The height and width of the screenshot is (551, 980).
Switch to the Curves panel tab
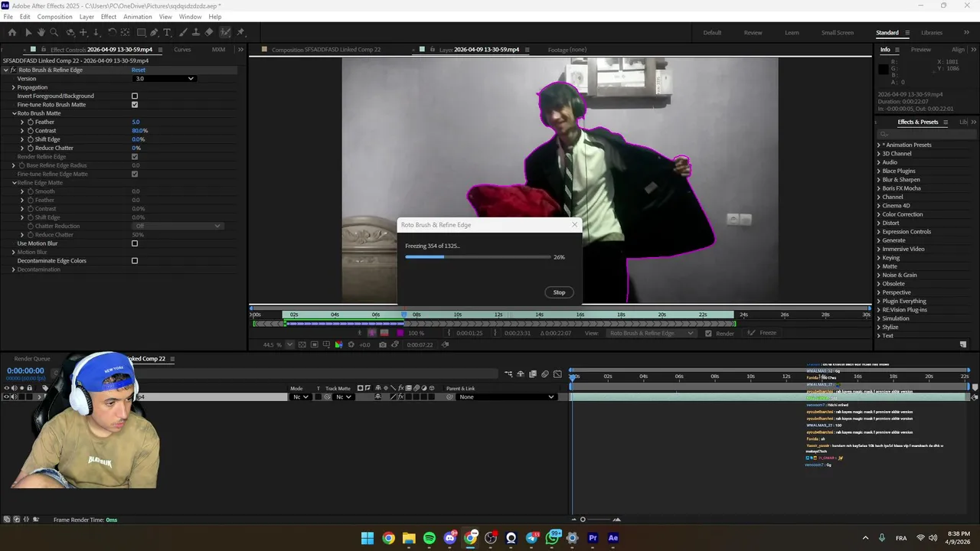182,50
